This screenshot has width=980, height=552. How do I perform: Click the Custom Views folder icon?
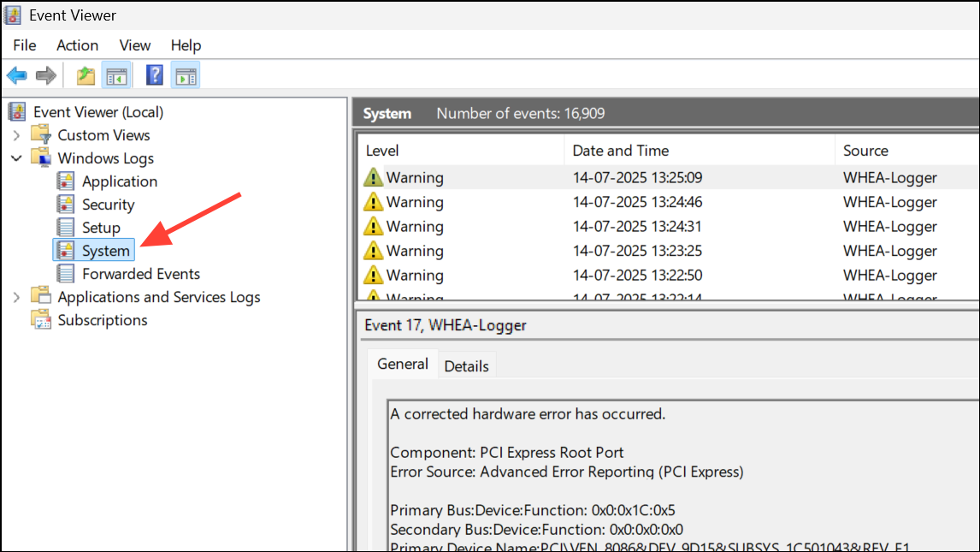[41, 134]
